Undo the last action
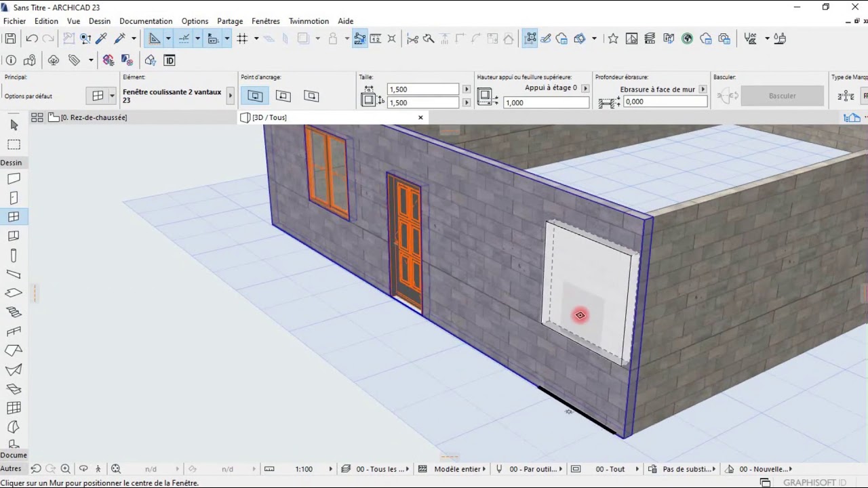868x488 pixels. coord(32,39)
